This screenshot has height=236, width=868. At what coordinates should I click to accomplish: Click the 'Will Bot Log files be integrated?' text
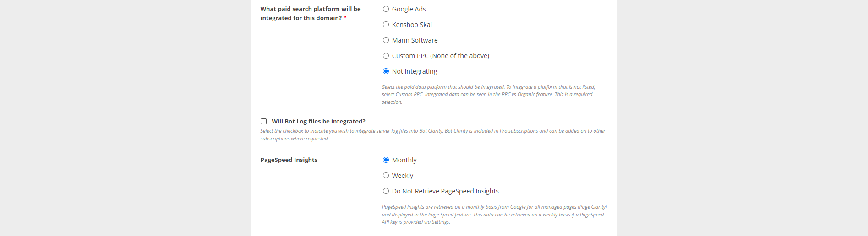point(318,122)
